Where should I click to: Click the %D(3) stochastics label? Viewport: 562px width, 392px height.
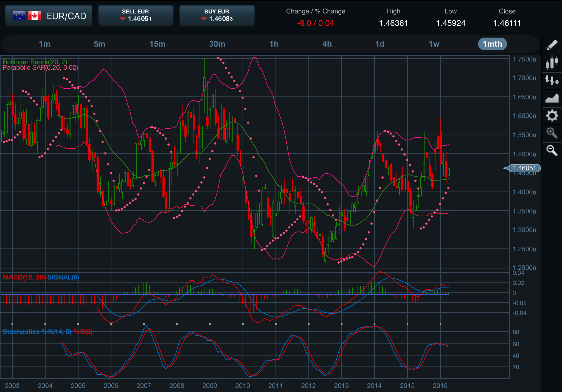point(83,332)
